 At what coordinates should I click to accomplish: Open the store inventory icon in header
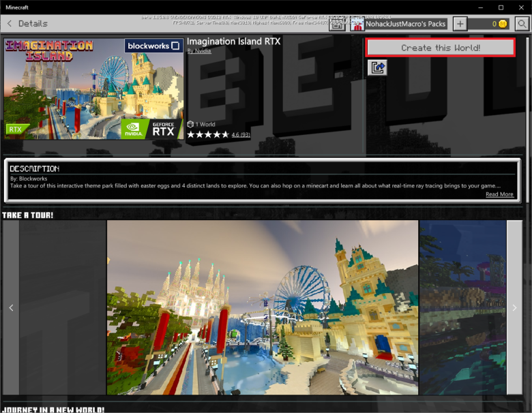[x=337, y=24]
